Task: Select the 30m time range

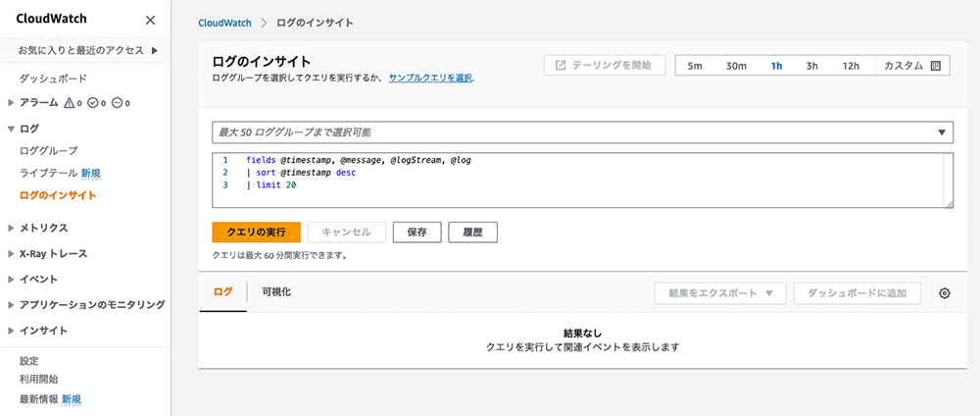Action: 736,66
